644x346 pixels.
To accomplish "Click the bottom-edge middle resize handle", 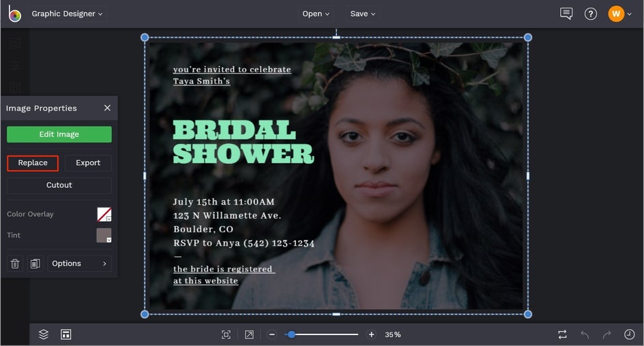I will (x=336, y=315).
